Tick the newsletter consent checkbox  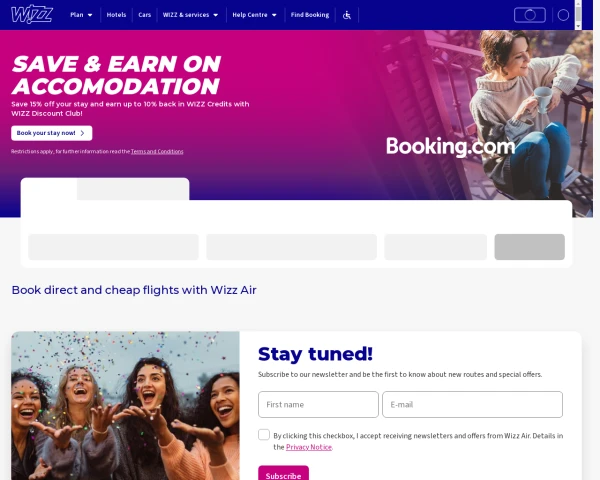[264, 434]
